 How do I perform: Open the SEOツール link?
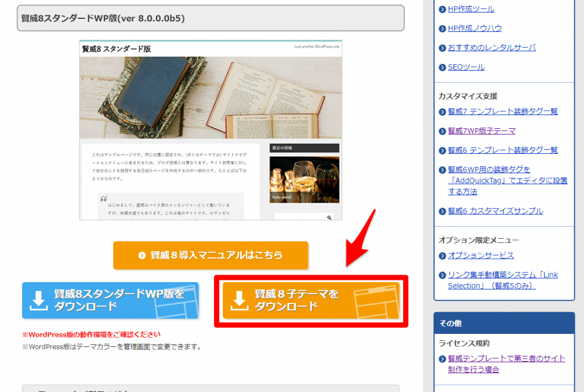pos(467,67)
